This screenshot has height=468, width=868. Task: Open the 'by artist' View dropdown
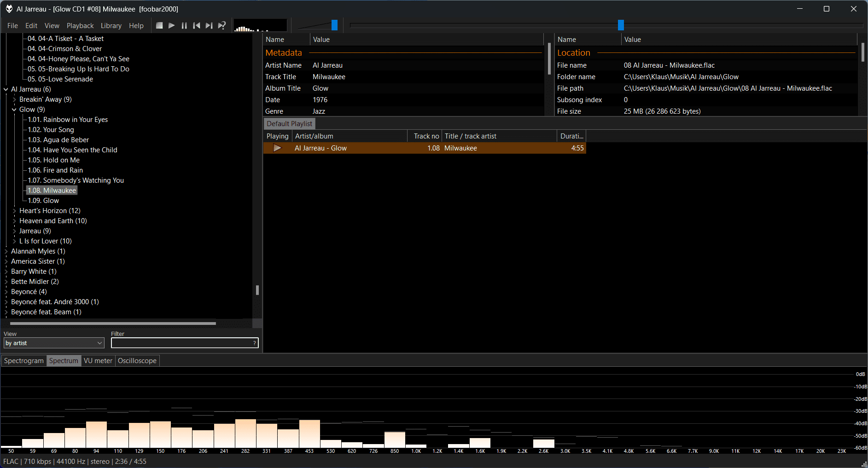[x=54, y=343]
